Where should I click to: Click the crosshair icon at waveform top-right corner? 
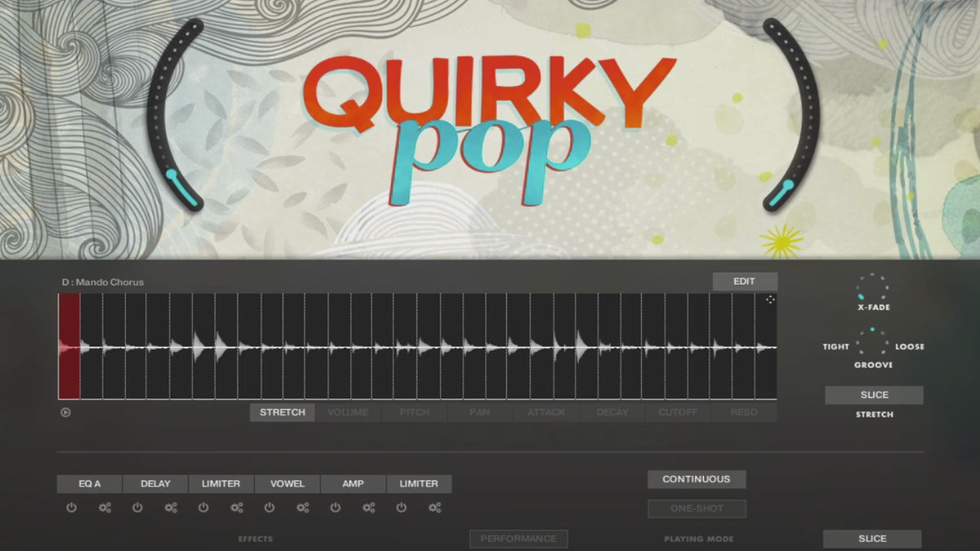coord(770,300)
